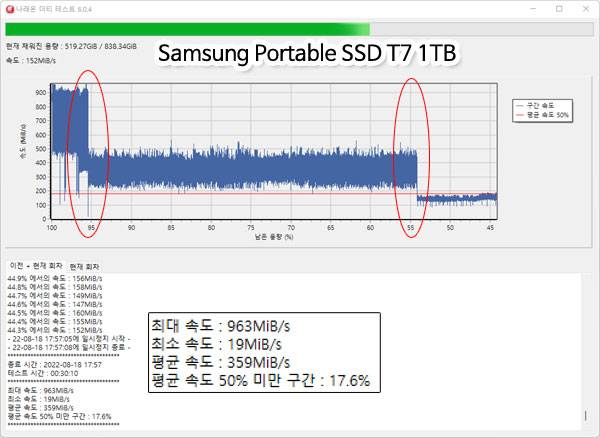
Task: Click the 남은 용량 (%) axis label
Action: pyautogui.click(x=273, y=238)
